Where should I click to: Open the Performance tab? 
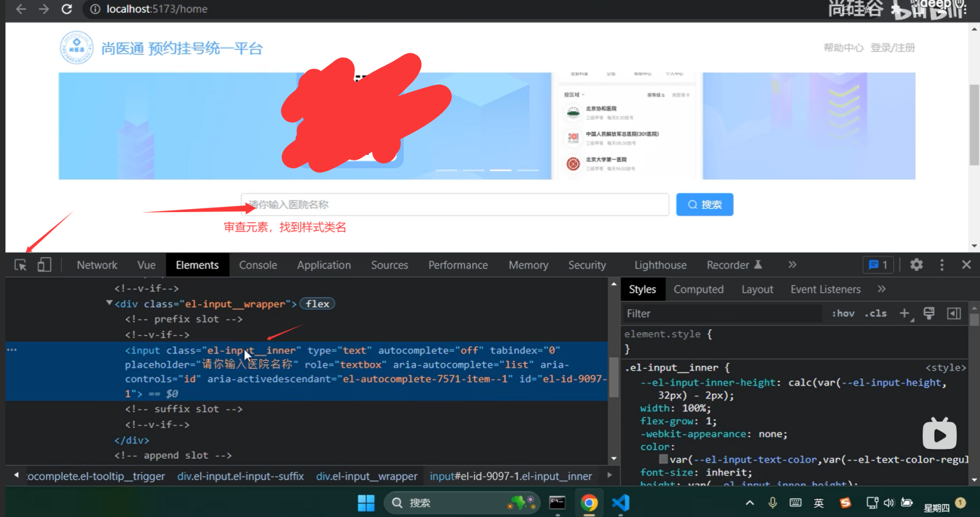[x=458, y=265]
